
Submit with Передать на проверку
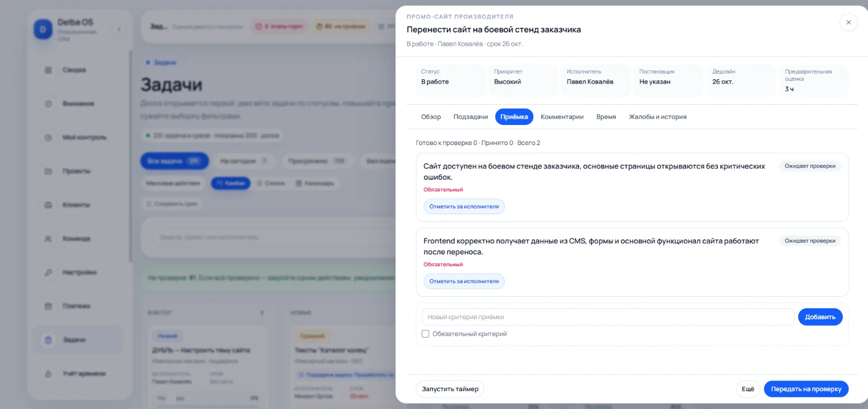point(806,389)
